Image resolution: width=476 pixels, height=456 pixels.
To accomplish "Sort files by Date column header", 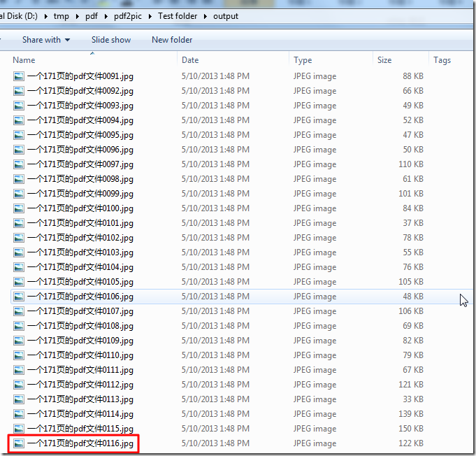I will click(190, 60).
